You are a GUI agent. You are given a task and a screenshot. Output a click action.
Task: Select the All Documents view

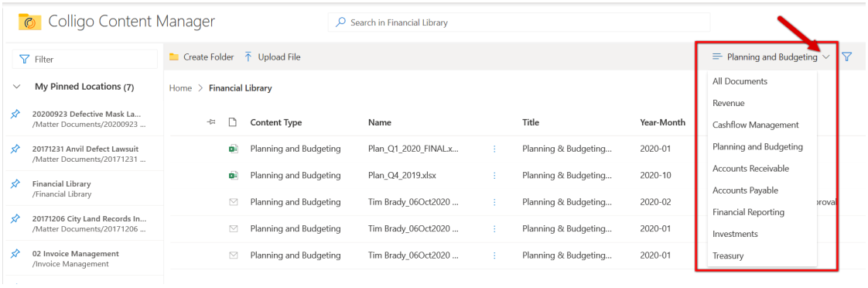tap(740, 81)
